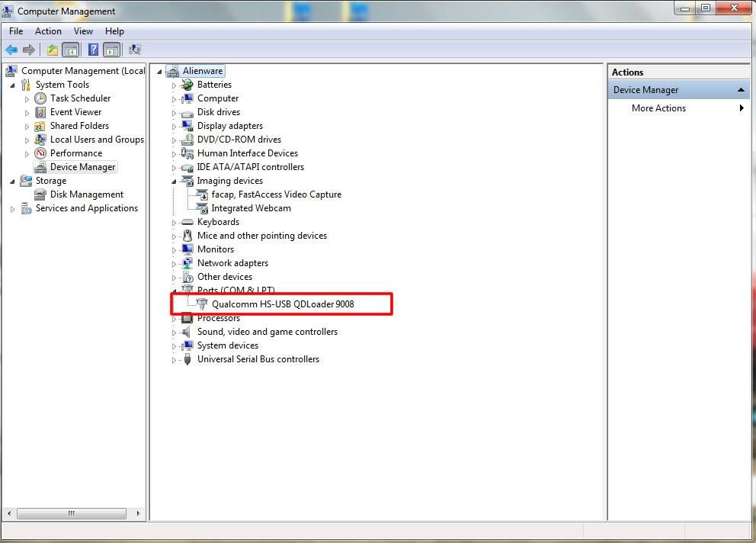Select the Integrated Webcam device
756x543 pixels.
pos(251,208)
